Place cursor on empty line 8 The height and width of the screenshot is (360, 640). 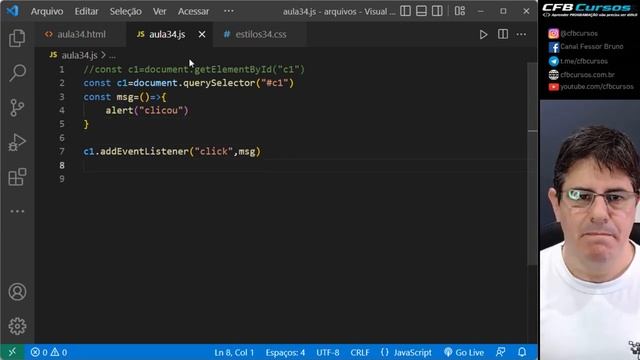pos(304,165)
